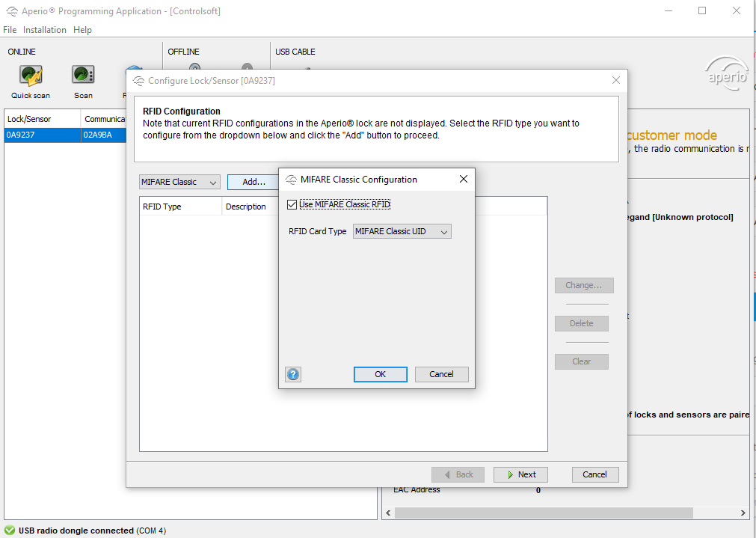
Task: Click the RFID Type column header
Action: 181,207
